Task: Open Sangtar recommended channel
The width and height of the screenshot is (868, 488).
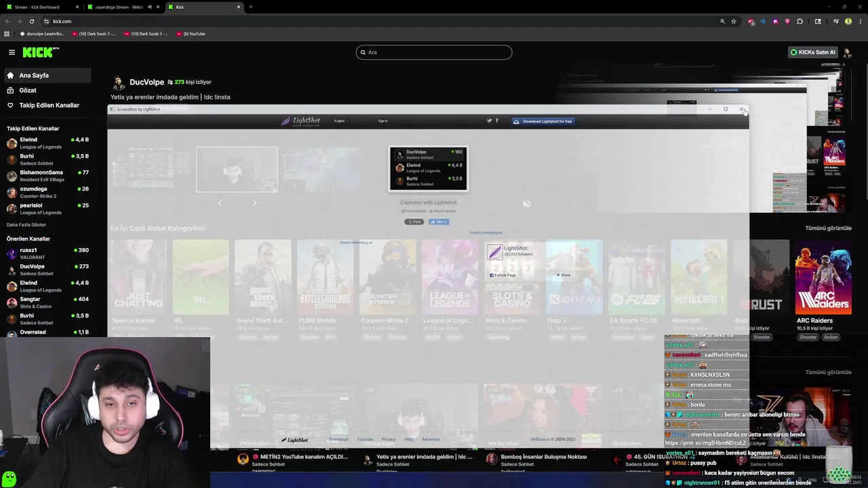Action: click(47, 302)
